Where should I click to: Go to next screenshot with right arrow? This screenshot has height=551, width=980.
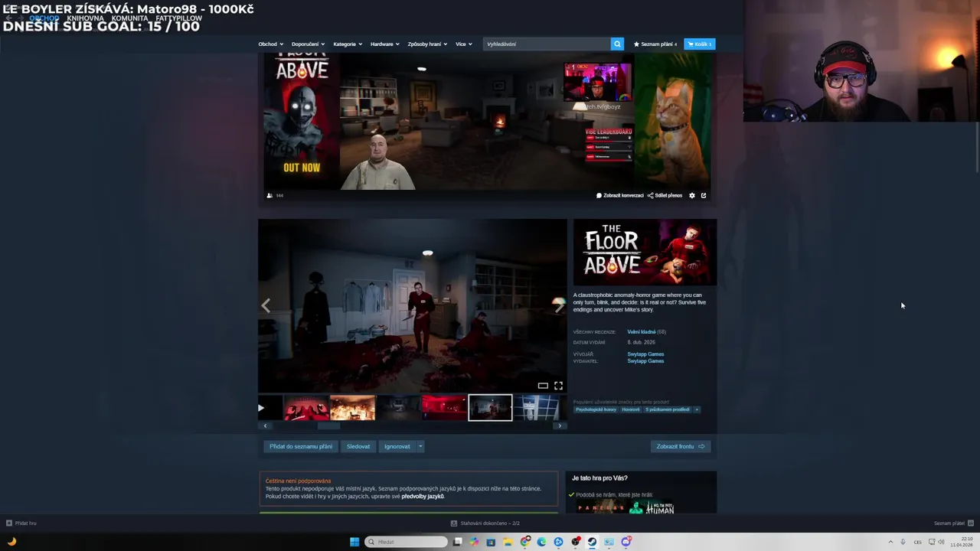tap(559, 306)
